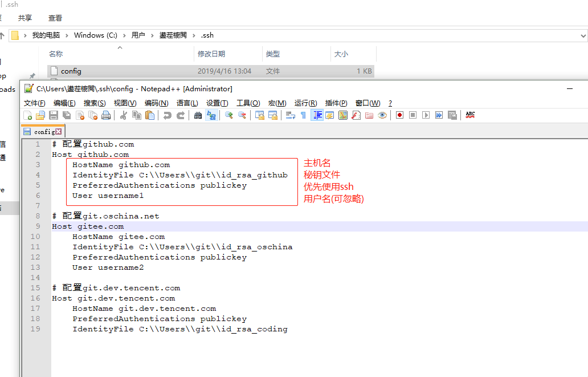
Task: Save the currently recorded macro icon
Action: point(452,115)
